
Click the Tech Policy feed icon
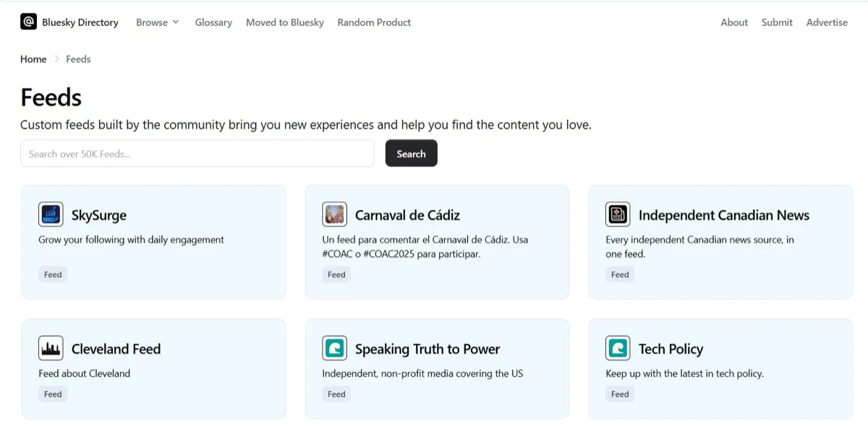pos(618,349)
